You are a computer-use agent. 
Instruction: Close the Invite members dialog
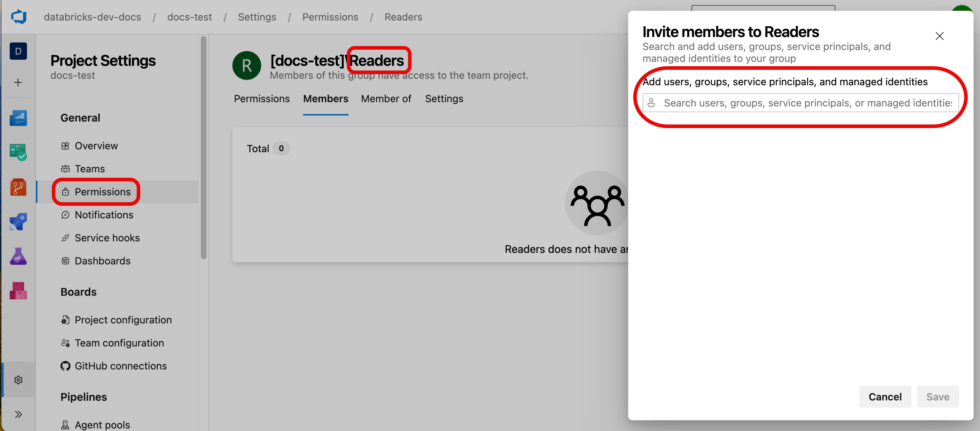tap(939, 36)
